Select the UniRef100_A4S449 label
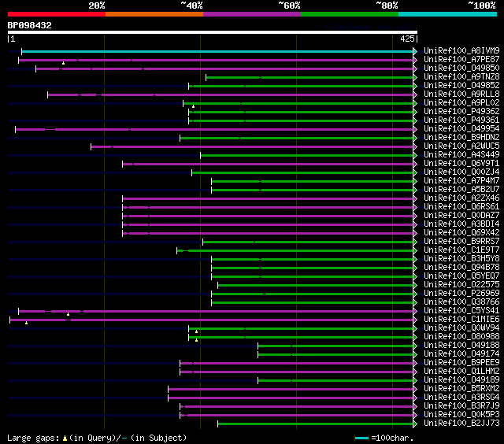504x444 pixels. coord(461,155)
